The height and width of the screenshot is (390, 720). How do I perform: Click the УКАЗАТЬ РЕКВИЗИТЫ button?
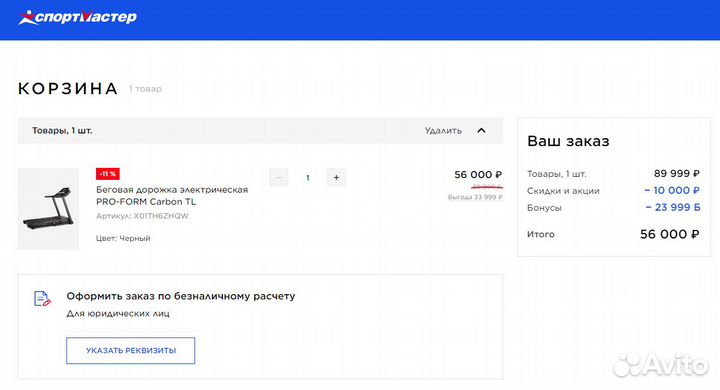coord(130,350)
